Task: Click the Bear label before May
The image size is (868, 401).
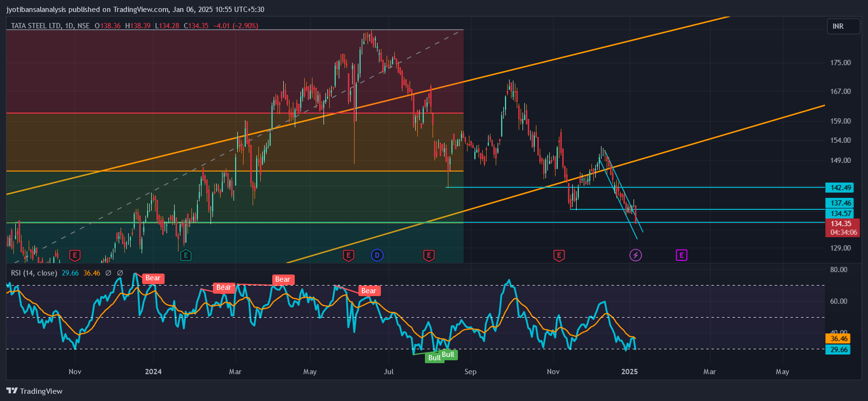Action: click(282, 279)
